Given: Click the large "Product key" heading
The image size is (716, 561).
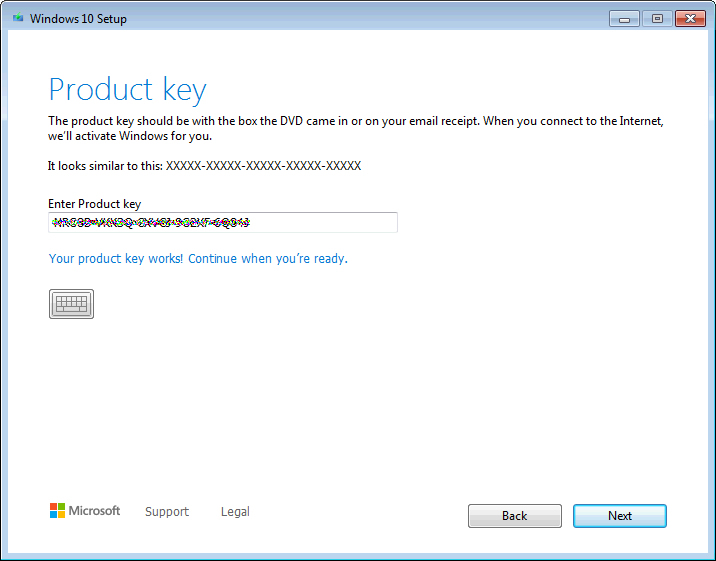Looking at the screenshot, I should coord(127,89).
